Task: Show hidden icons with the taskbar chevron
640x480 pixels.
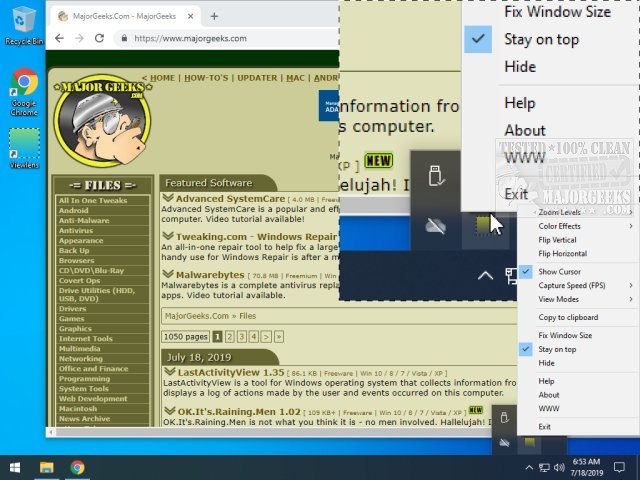Action: click(529, 468)
